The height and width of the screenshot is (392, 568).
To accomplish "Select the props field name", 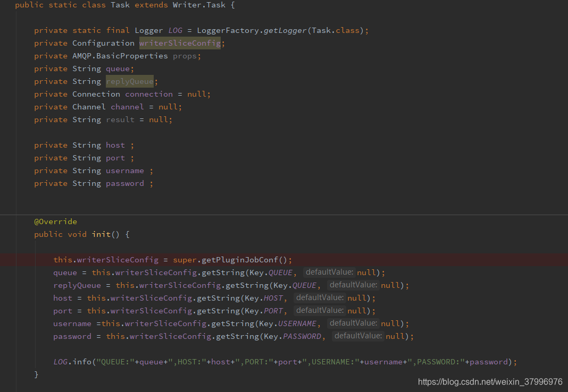I will [185, 56].
